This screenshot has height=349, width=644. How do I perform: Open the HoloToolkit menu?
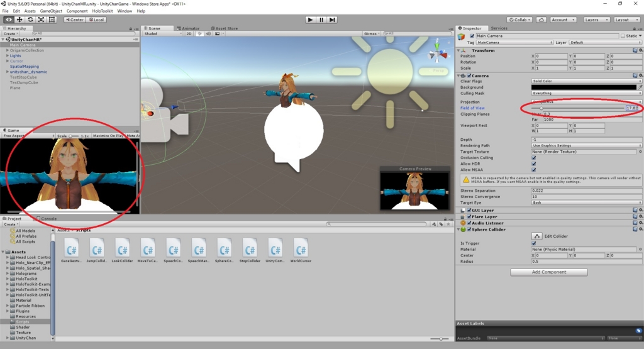click(103, 11)
